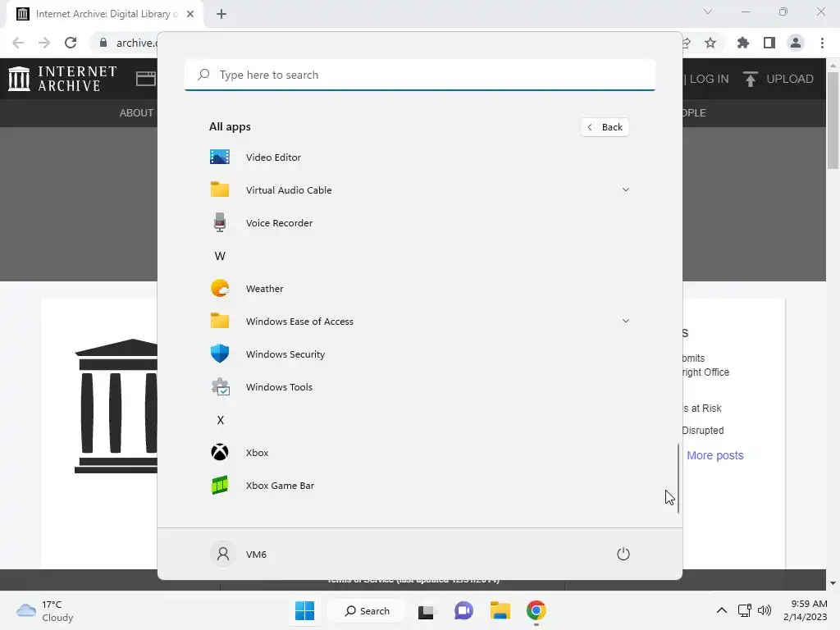Open Task View from the taskbar

click(427, 610)
